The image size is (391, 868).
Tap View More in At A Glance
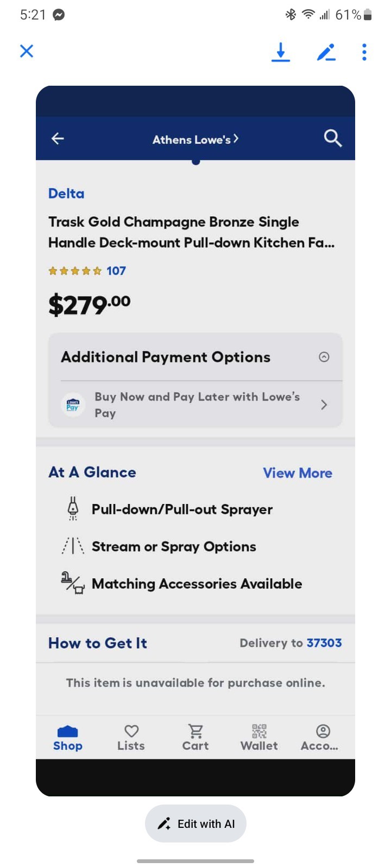298,473
